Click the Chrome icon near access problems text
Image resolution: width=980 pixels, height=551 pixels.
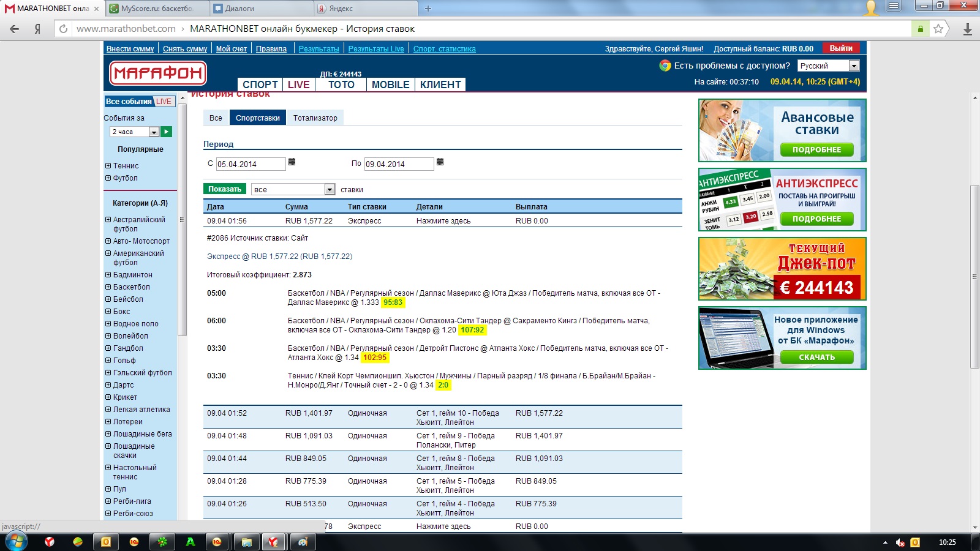pos(665,66)
